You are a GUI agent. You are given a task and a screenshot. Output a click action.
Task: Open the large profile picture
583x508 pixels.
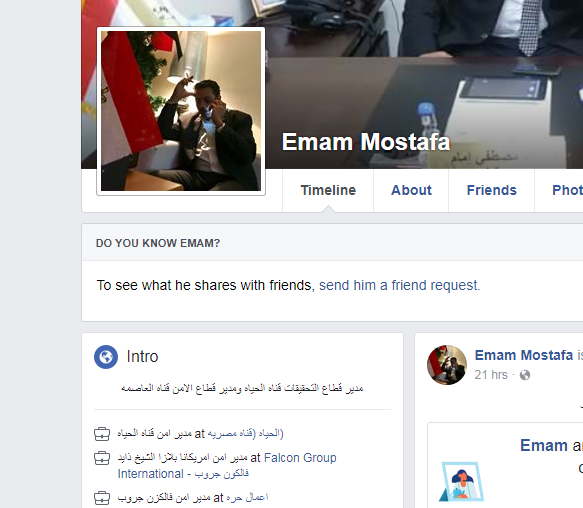(x=181, y=111)
